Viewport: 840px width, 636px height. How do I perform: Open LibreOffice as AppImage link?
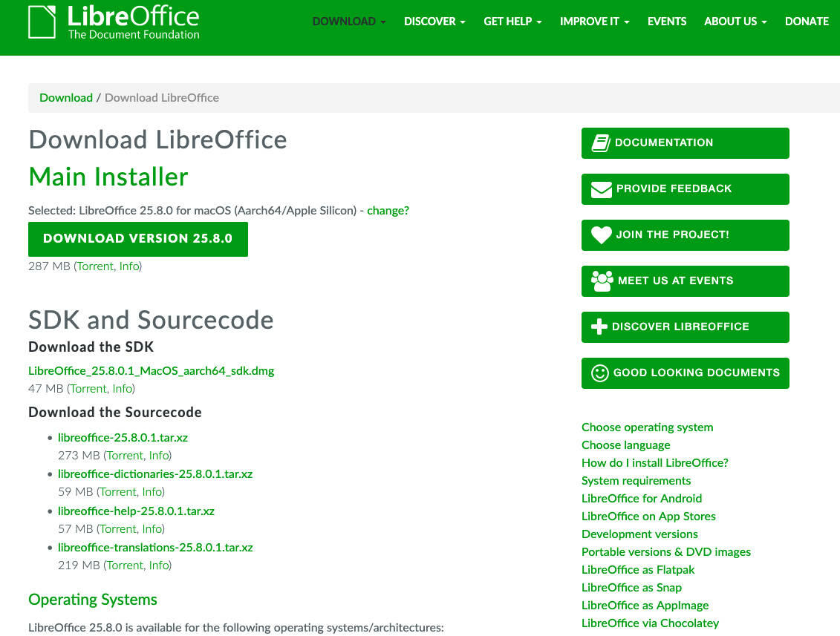[x=645, y=605]
